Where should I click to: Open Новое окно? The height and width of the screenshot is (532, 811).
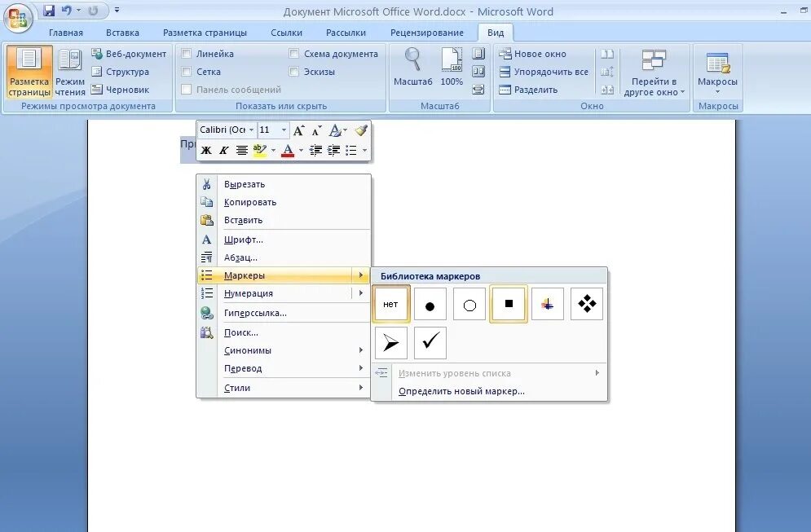532,54
